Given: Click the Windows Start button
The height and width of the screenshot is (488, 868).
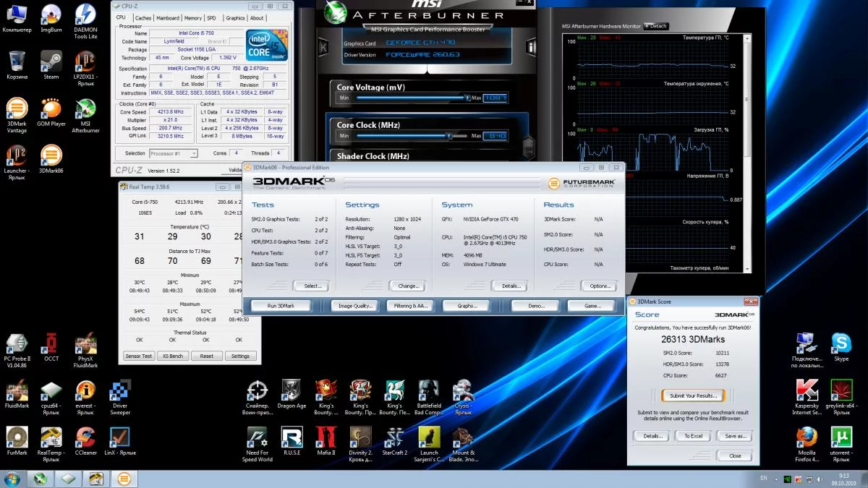Looking at the screenshot, I should click(12, 479).
